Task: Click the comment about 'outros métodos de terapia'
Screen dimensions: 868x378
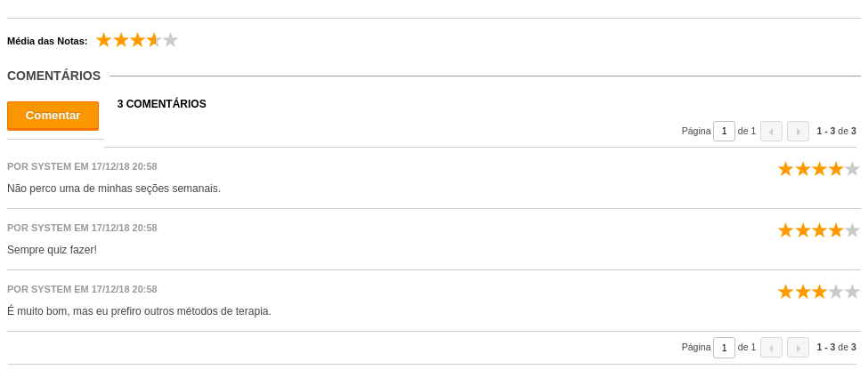Action: (139, 311)
